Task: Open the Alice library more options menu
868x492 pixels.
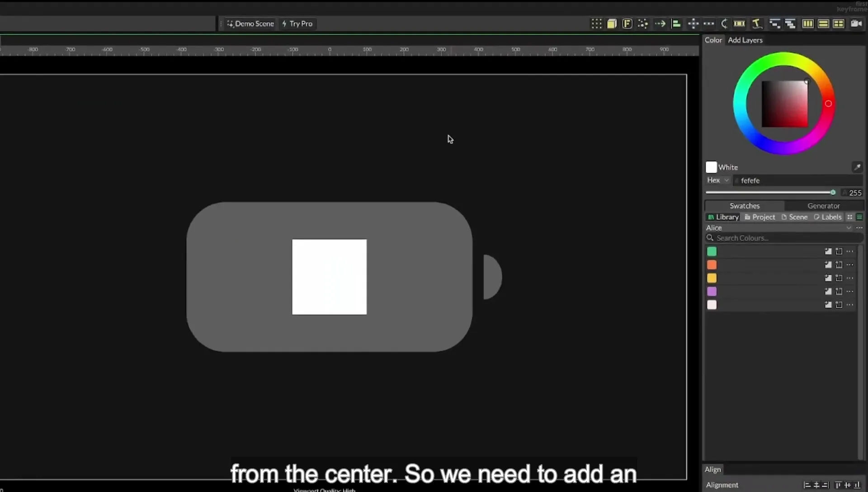Action: tap(859, 228)
